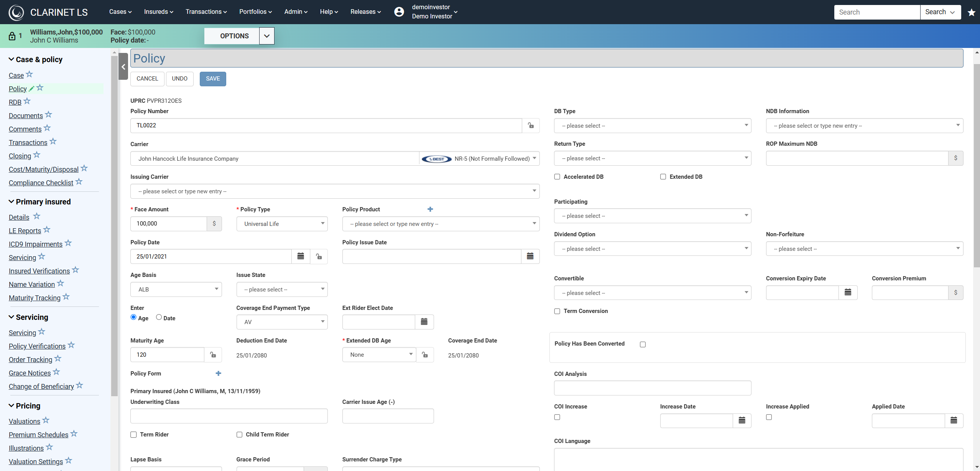980x471 pixels.
Task: Open the Policy Type dropdown
Action: point(282,224)
